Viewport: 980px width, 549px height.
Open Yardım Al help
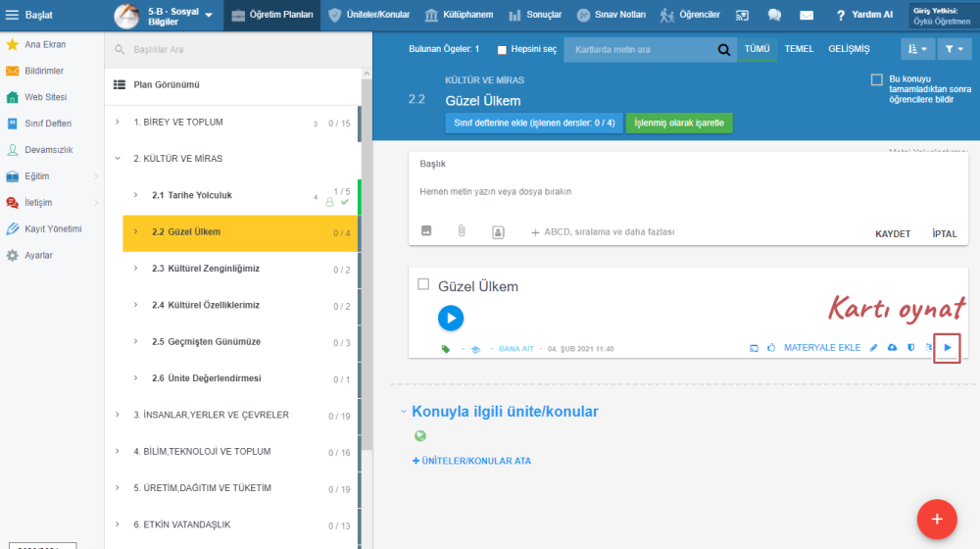pyautogui.click(x=864, y=15)
